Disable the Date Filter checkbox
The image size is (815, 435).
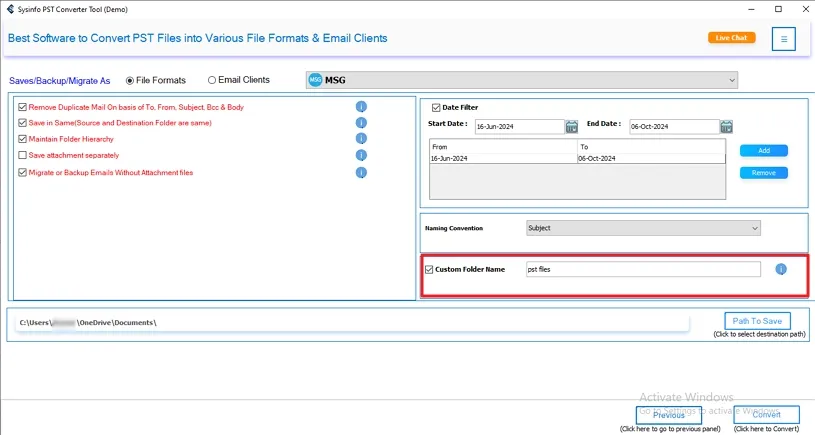coord(437,108)
